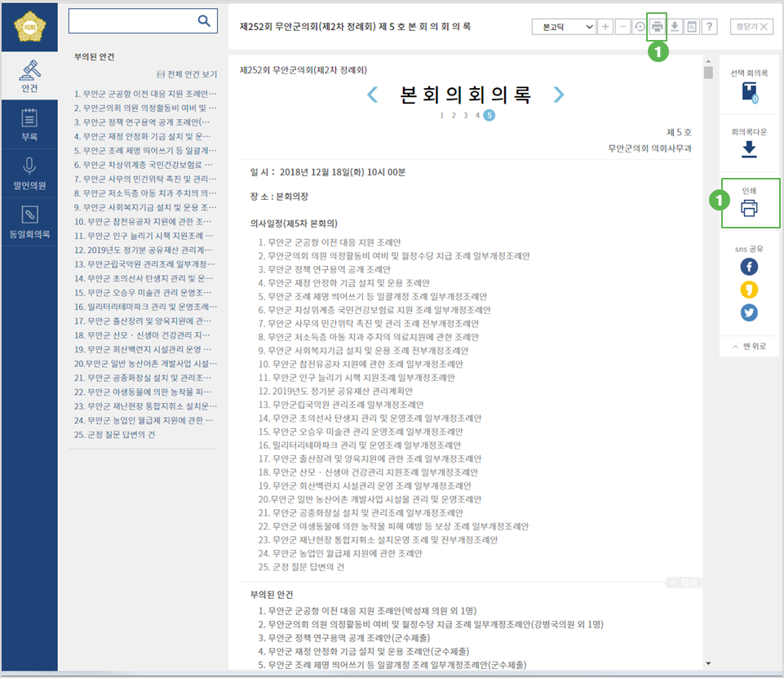The height and width of the screenshot is (678, 784).
Task: Open help with the question mark icon
Action: (709, 26)
